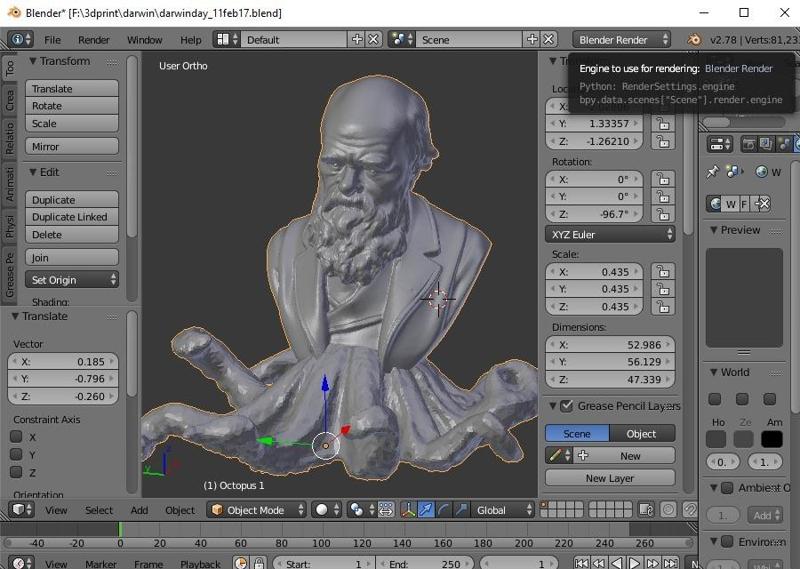Toggle the 3D manipulator widget icon
This screenshot has height=569, width=800.
coord(408,510)
